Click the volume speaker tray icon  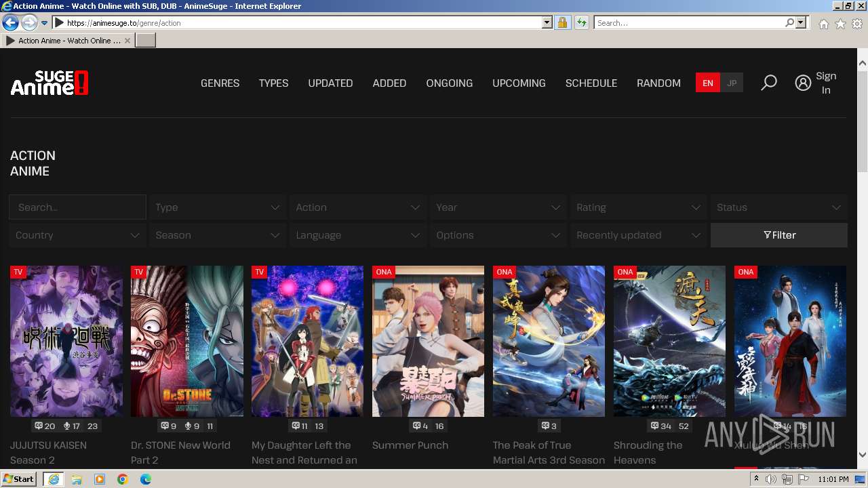pyautogui.click(x=771, y=479)
